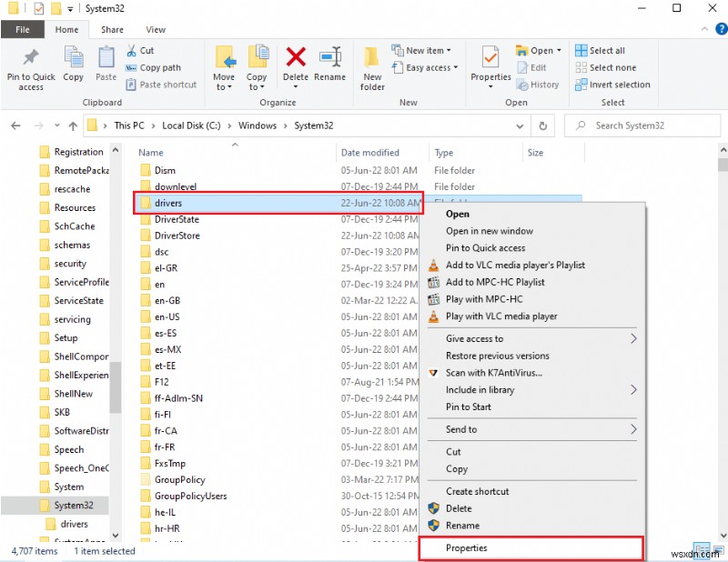Image resolution: width=728 pixels, height=562 pixels.
Task: Choose Delete in the context menu
Action: pos(531,508)
